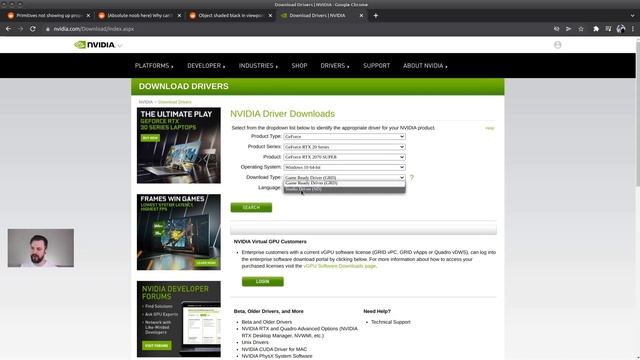The image size is (640, 360).
Task: Click the NVIDIA breadcrumb link
Action: (x=145, y=102)
